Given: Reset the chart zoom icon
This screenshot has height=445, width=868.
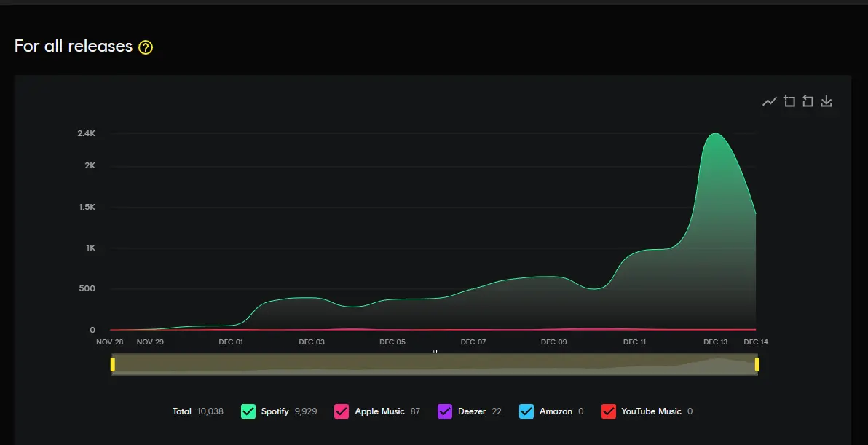Looking at the screenshot, I should tap(808, 101).
